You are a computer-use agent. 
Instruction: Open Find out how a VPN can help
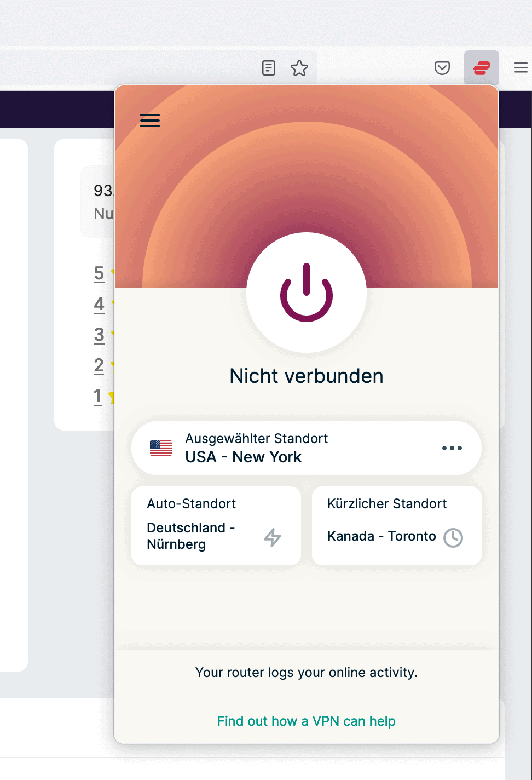click(x=307, y=721)
